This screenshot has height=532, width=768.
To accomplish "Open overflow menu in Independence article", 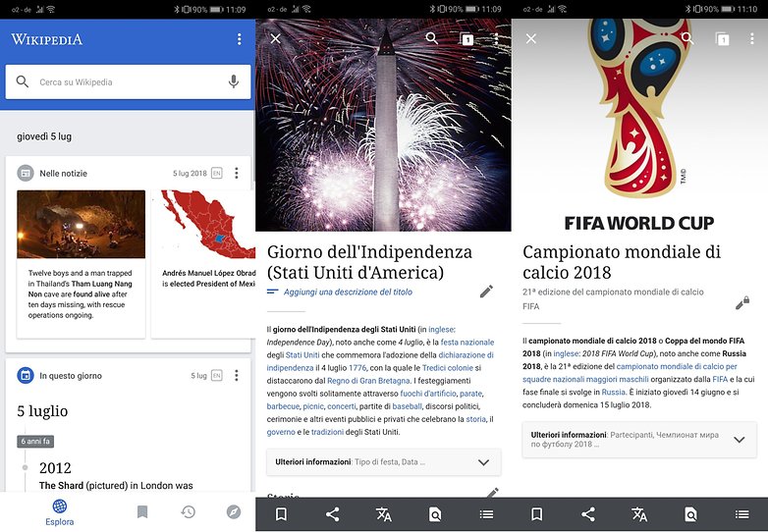I will pos(496,39).
